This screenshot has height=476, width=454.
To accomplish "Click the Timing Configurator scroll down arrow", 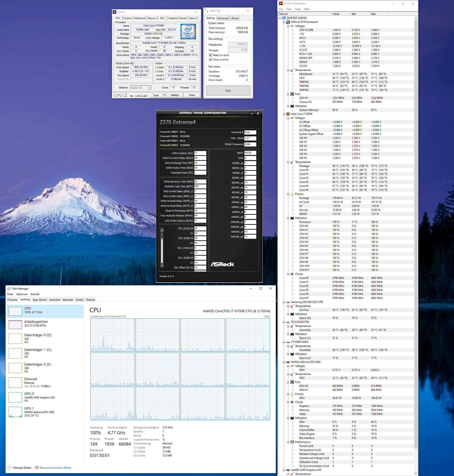I will pos(162,265).
